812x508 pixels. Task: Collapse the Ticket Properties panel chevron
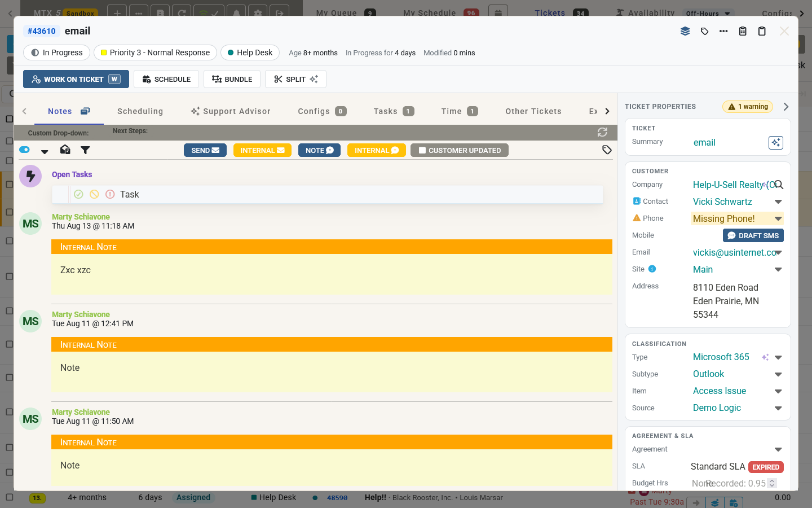point(786,106)
